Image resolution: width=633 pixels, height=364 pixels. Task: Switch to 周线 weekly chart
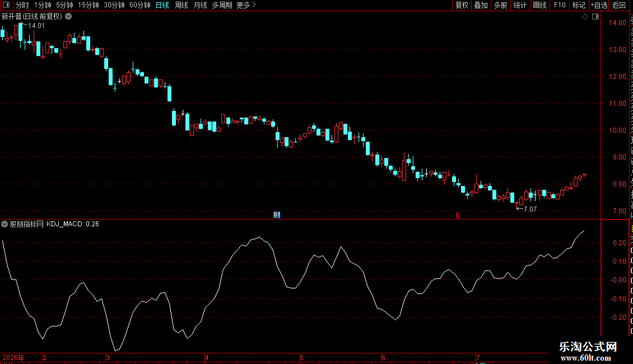[181, 5]
